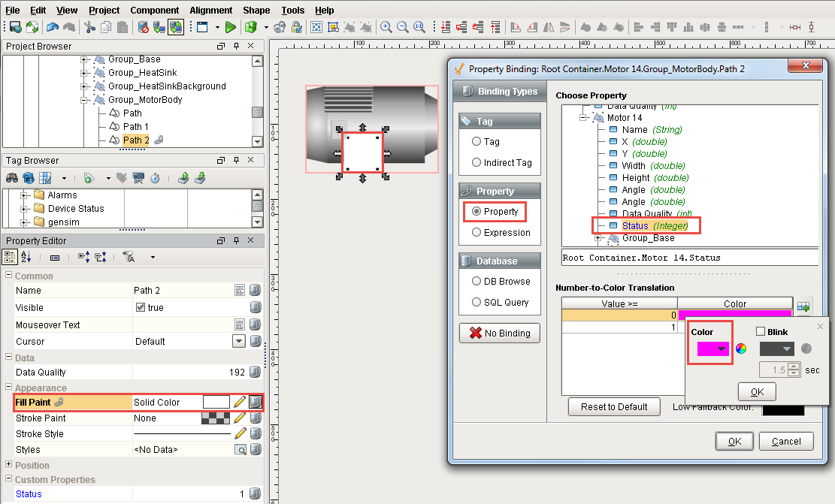Uncheck the Visible true checkbox
The height and width of the screenshot is (504, 835).
pos(141,308)
